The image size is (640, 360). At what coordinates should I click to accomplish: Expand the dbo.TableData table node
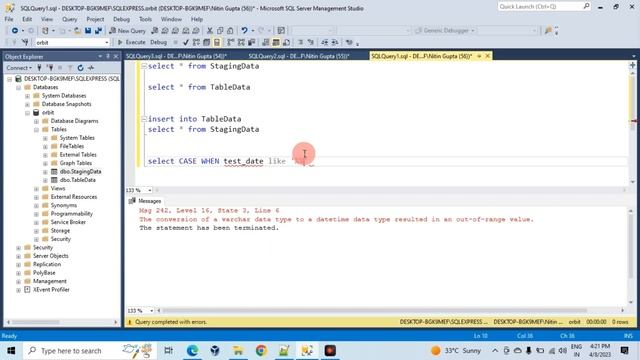45,180
